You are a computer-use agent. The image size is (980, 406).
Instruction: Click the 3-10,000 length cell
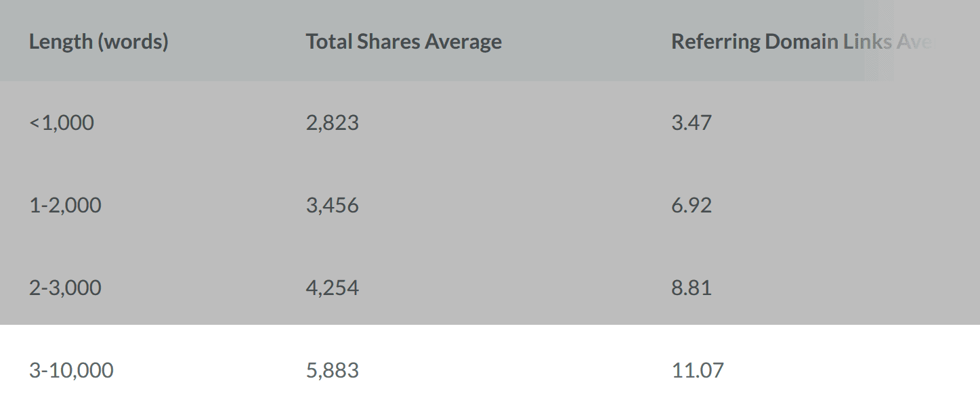(71, 371)
